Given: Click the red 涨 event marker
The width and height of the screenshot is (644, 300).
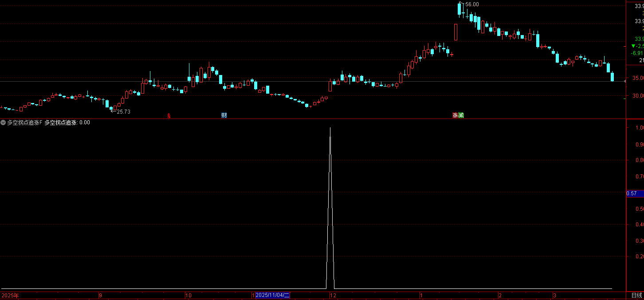Looking at the screenshot, I should tap(455, 115).
